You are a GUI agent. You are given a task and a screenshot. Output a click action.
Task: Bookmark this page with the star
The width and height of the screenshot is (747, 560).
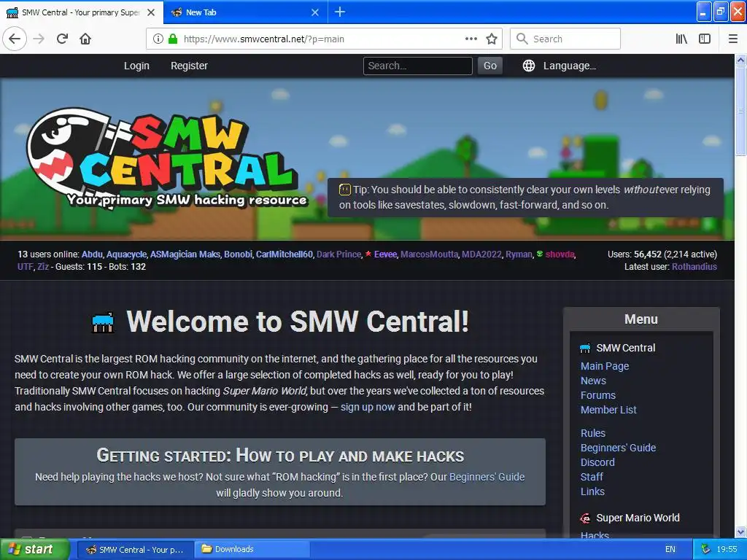pos(491,39)
